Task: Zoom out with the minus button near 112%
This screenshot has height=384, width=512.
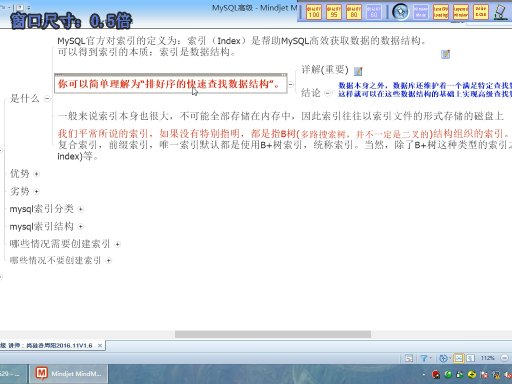Action: [504, 358]
